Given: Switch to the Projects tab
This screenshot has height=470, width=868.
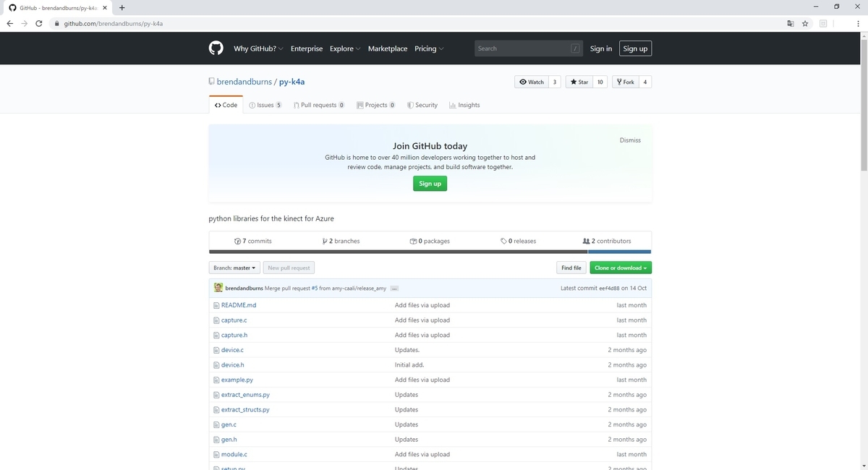Looking at the screenshot, I should [x=376, y=105].
